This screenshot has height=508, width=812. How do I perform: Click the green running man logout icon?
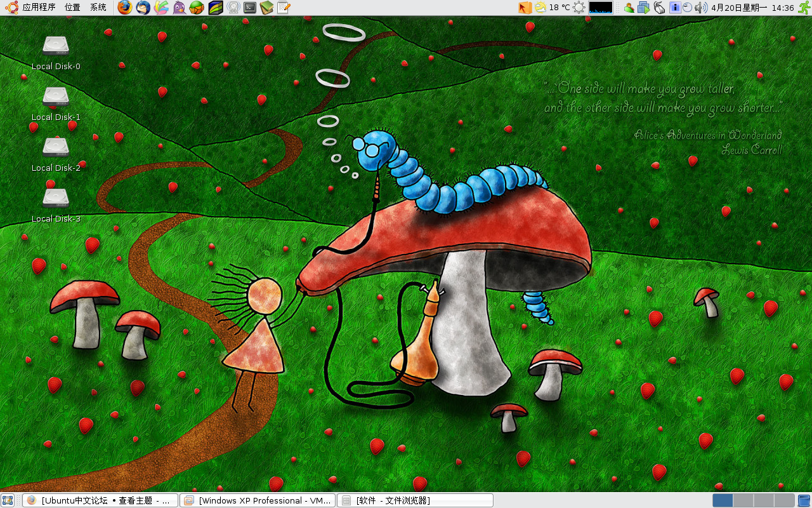point(804,8)
